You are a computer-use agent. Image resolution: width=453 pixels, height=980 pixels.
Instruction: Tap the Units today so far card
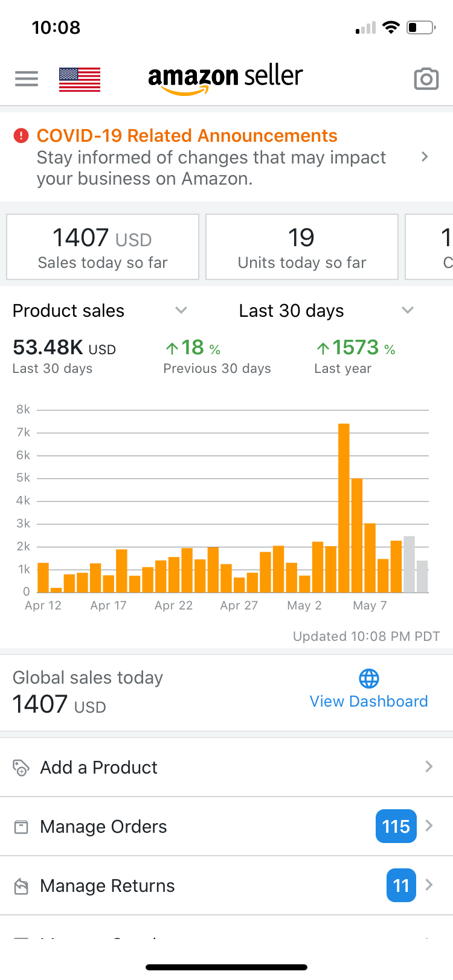click(x=302, y=247)
